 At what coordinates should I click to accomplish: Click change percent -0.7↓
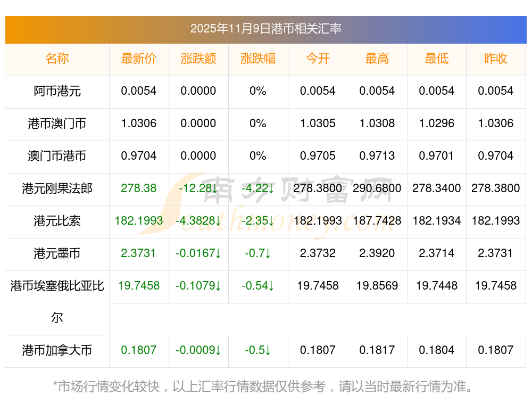click(258, 253)
